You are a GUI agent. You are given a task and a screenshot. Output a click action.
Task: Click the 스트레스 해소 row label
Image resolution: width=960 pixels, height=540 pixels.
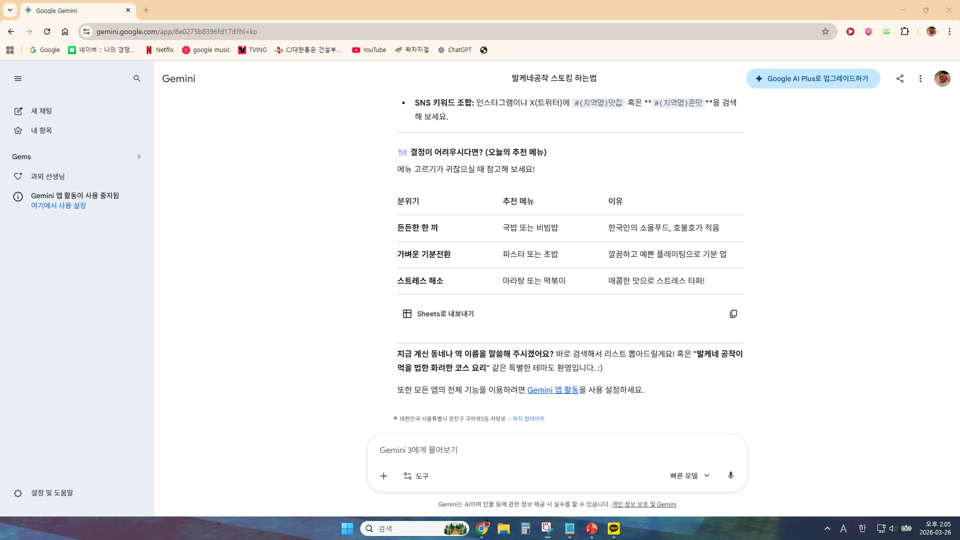(420, 281)
